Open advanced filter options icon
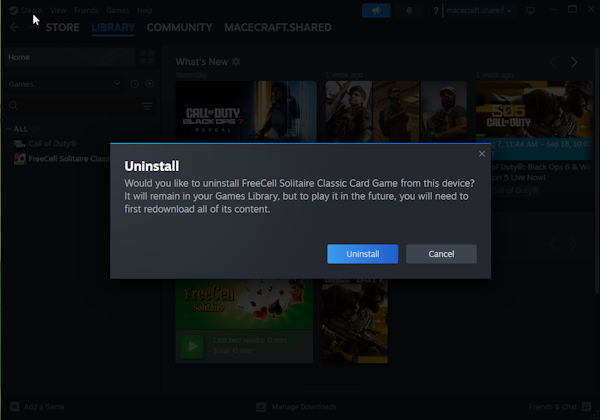The height and width of the screenshot is (420, 600). [x=147, y=106]
